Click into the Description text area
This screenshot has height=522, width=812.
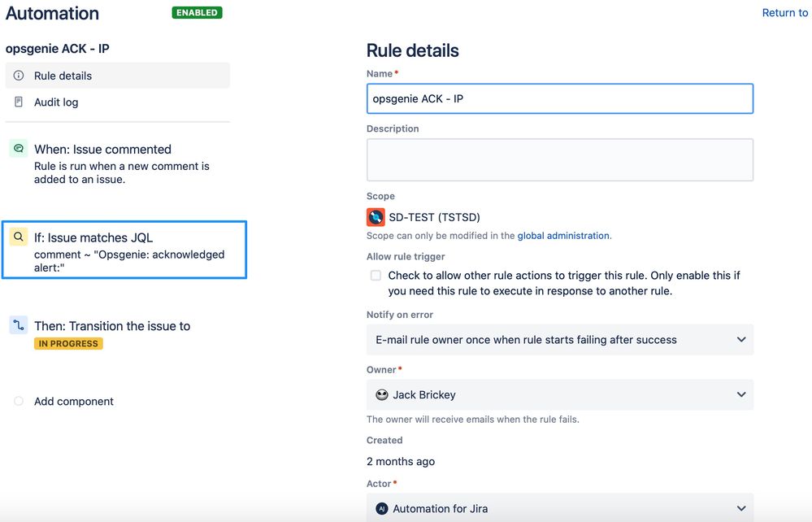560,159
